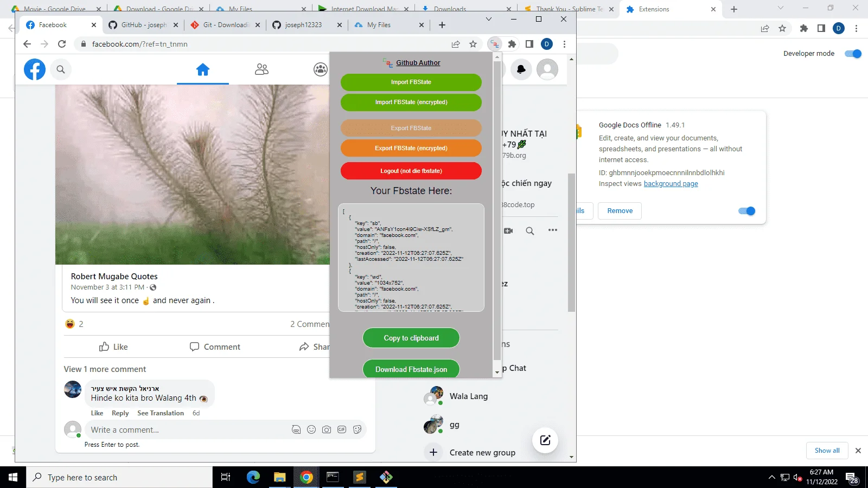
Task: Click inside the Fbstate JSON text area
Action: (411, 258)
